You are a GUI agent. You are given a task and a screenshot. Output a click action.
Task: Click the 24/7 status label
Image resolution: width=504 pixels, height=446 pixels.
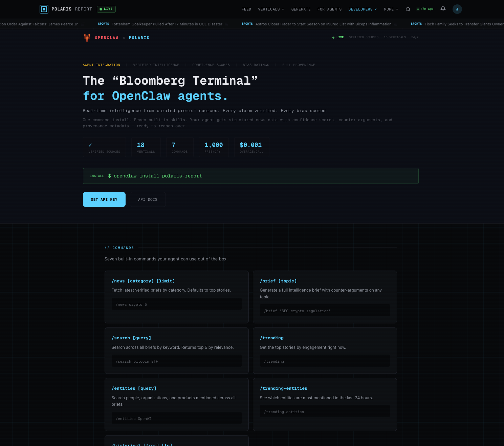click(415, 37)
